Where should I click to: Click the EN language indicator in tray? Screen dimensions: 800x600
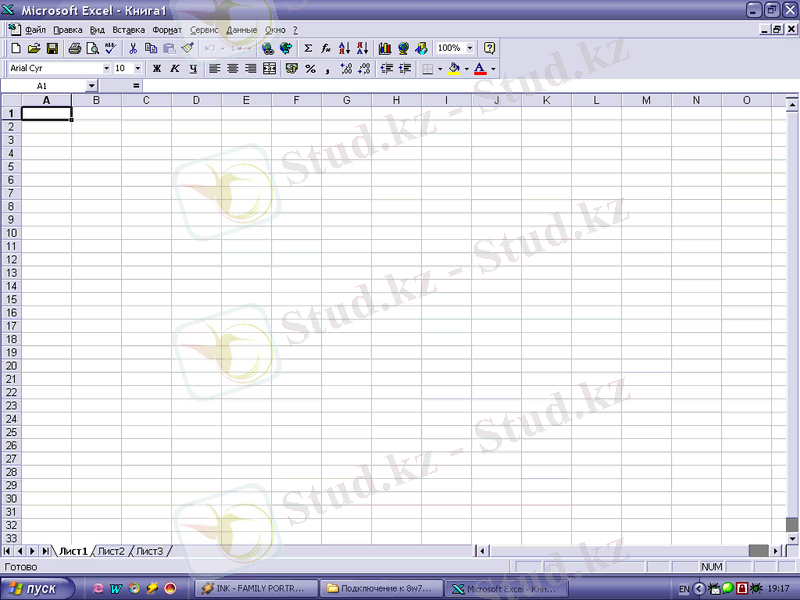coord(684,589)
